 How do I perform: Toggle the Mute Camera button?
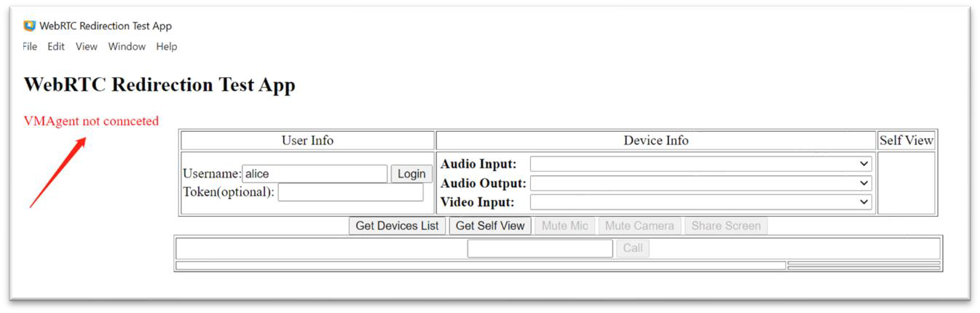coord(639,226)
